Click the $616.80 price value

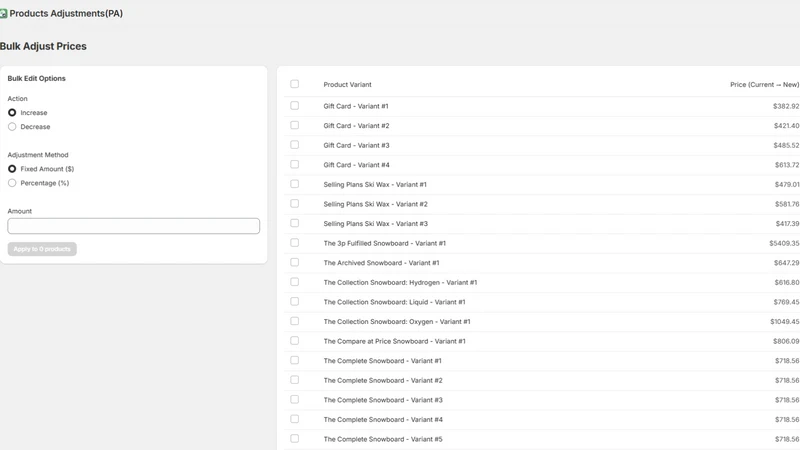coord(787,282)
